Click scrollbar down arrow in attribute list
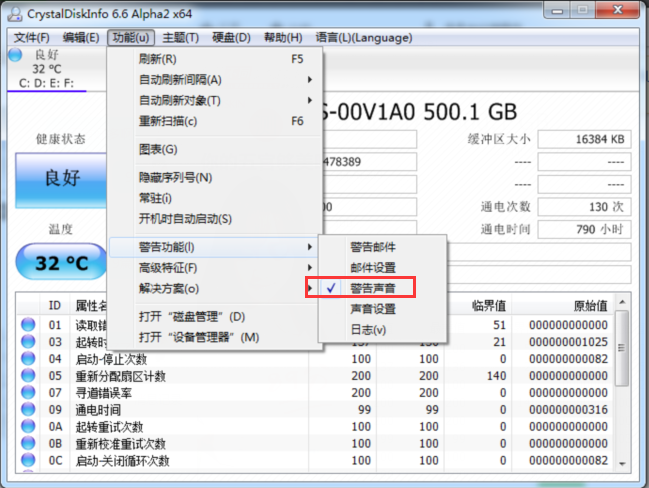The image size is (649, 488). (622, 464)
